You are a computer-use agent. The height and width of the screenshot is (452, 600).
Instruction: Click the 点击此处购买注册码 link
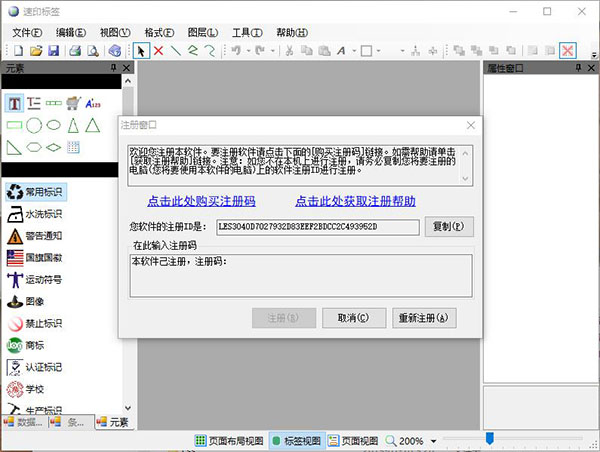pyautogui.click(x=200, y=201)
